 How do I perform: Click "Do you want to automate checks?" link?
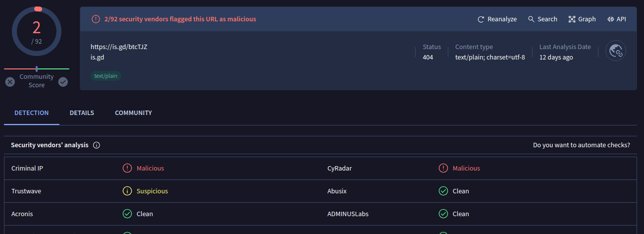(581, 145)
